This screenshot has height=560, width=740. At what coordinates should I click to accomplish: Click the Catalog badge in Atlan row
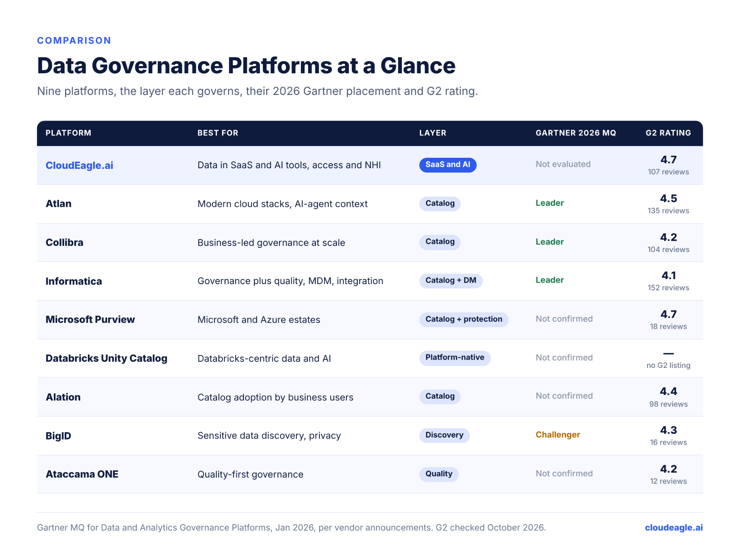(440, 203)
